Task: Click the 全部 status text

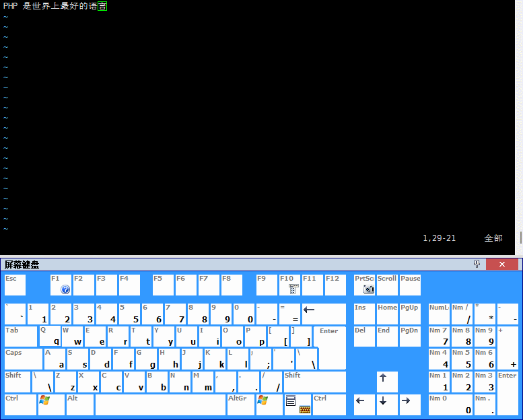Action: point(493,238)
